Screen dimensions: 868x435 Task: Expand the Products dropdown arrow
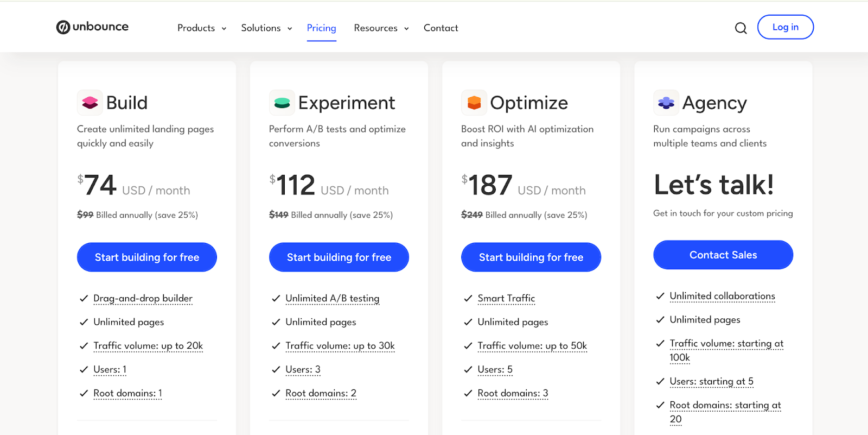pyautogui.click(x=224, y=29)
